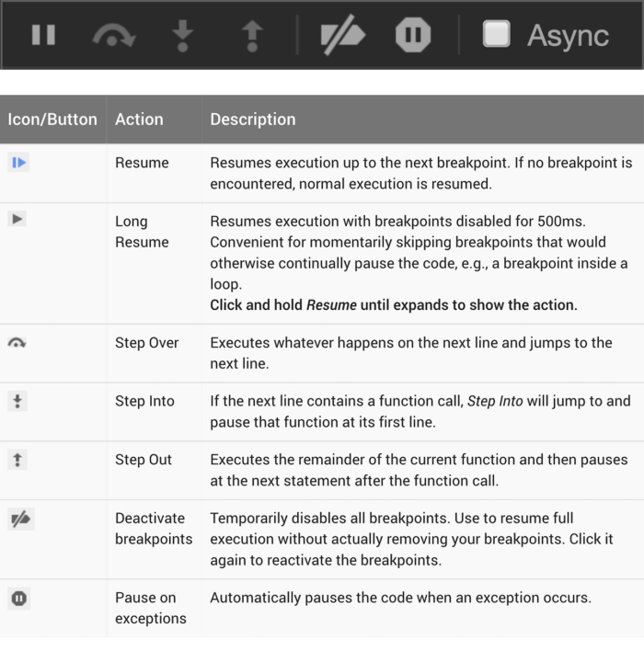Screen dimensions: 644x651
Task: Toggle Pause on exceptions in toolbar
Action: coord(413,35)
